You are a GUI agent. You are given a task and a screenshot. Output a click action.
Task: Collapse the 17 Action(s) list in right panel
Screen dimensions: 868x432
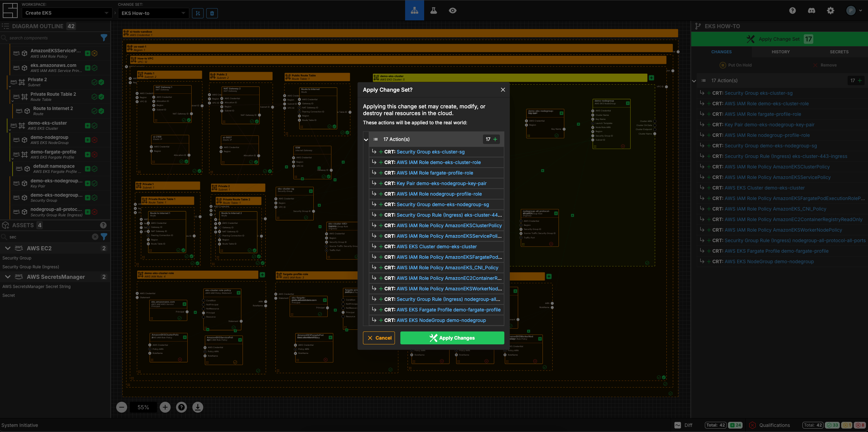(x=694, y=81)
